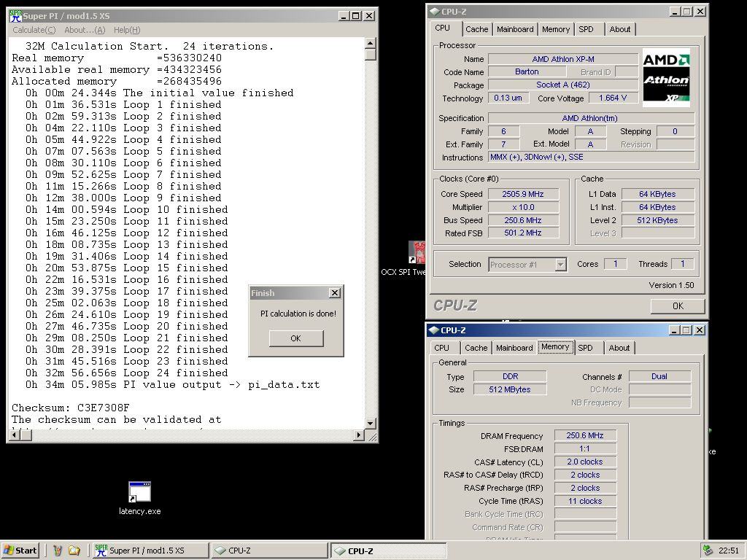The height and width of the screenshot is (560, 747).
Task: Click the Cycle Time (tRAS) value 11 clocks
Action: [585, 501]
